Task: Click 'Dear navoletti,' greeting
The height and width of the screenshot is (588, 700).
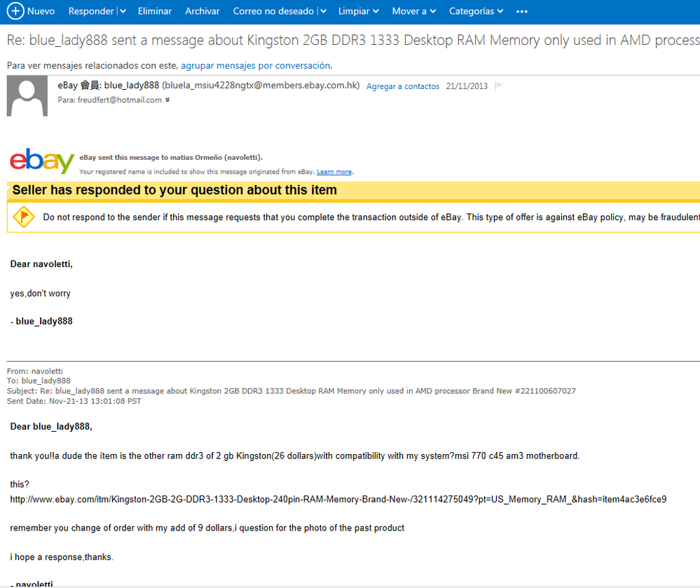Action: point(41,264)
